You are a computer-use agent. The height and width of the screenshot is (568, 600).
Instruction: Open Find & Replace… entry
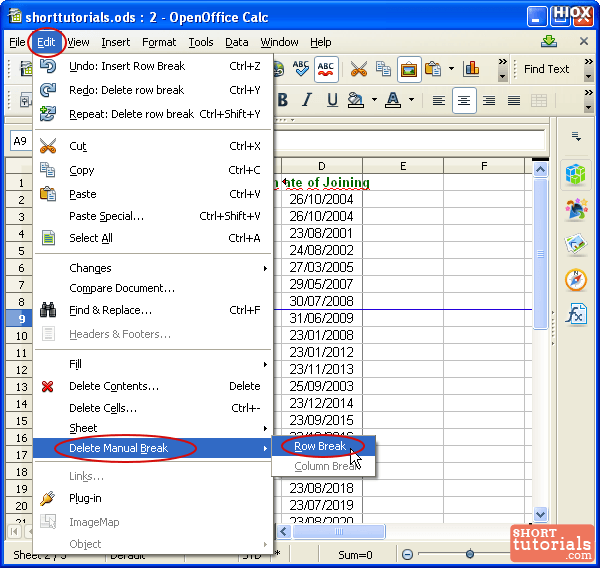click(153, 310)
